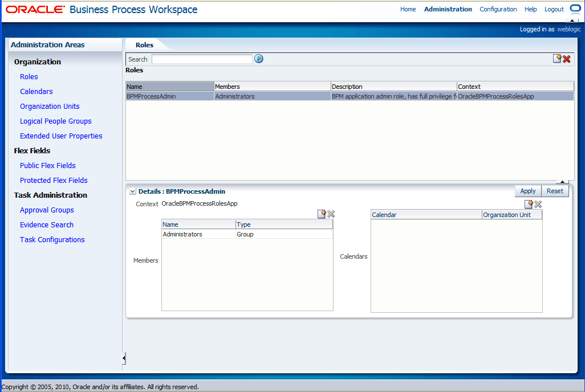The image size is (585, 392).
Task: Click Group type cell in Members table
Action: (284, 234)
